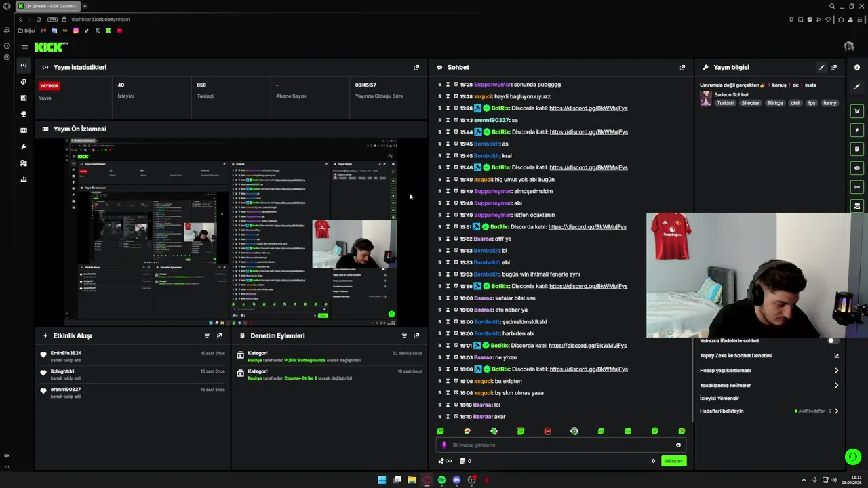Open the analytics chart icon in sidebar
Viewport: 868px width, 488px height.
coord(24,98)
